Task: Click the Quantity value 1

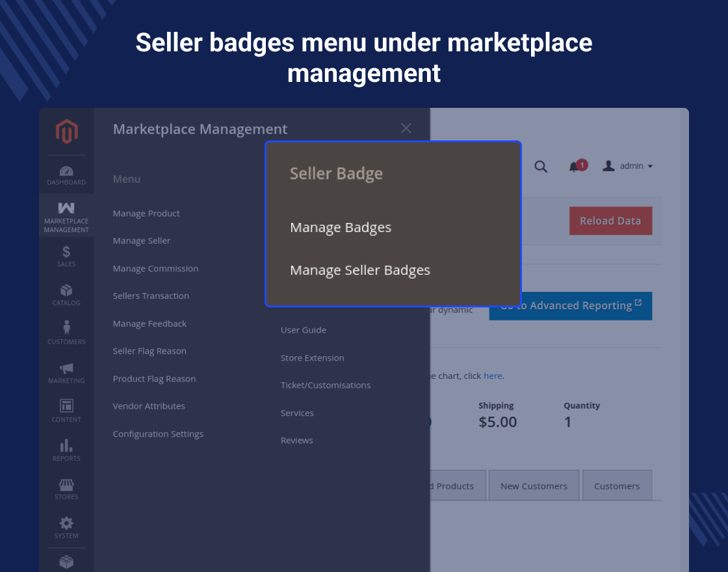Action: coord(568,422)
